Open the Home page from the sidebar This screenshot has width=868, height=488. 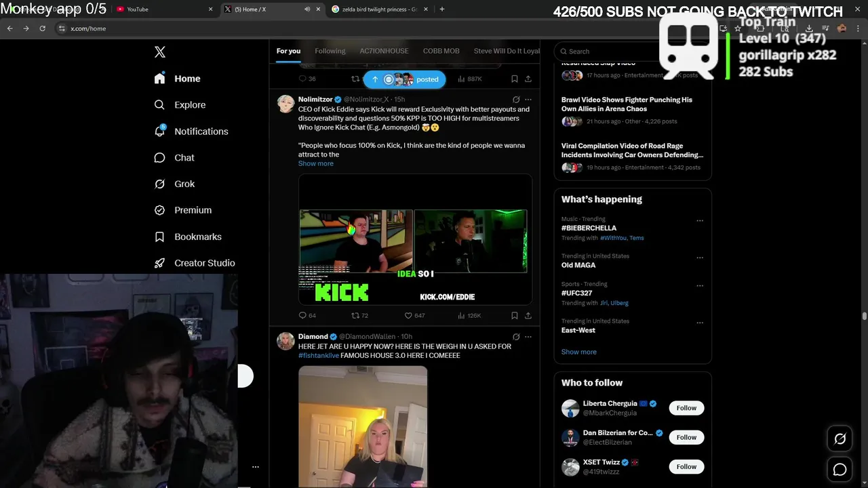177,79
